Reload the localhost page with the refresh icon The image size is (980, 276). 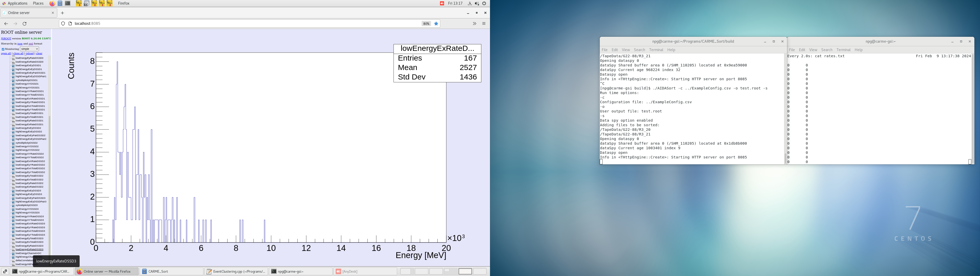(x=25, y=24)
